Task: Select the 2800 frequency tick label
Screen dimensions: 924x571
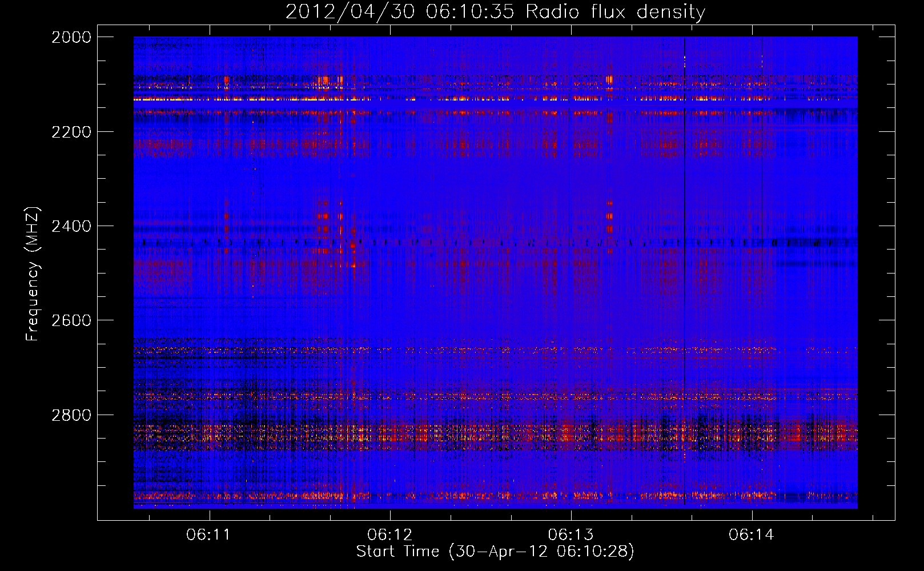Action: (x=71, y=415)
